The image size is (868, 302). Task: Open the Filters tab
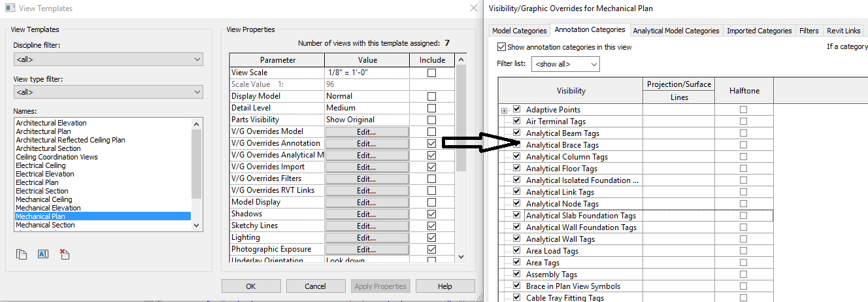coord(809,31)
